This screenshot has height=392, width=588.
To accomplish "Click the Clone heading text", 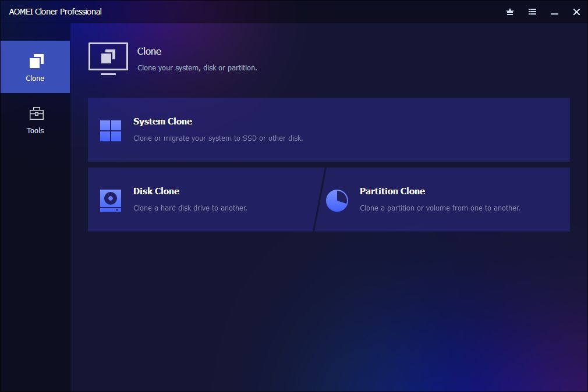I will [x=149, y=51].
